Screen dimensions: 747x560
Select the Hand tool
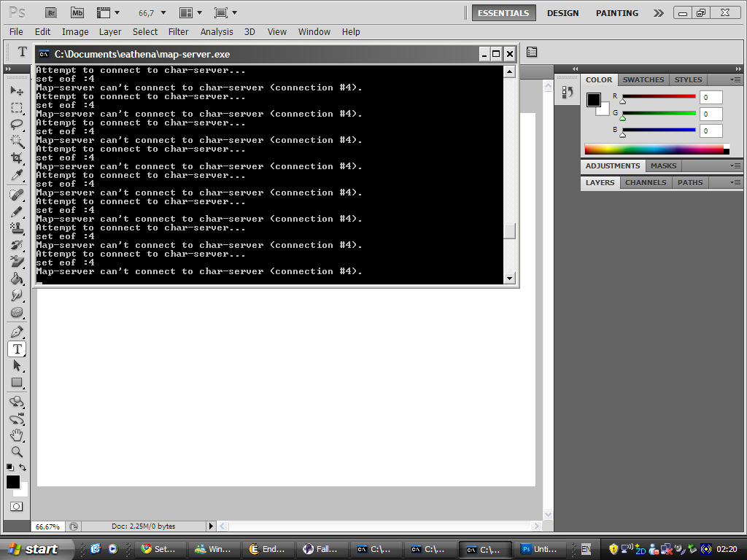(17, 435)
